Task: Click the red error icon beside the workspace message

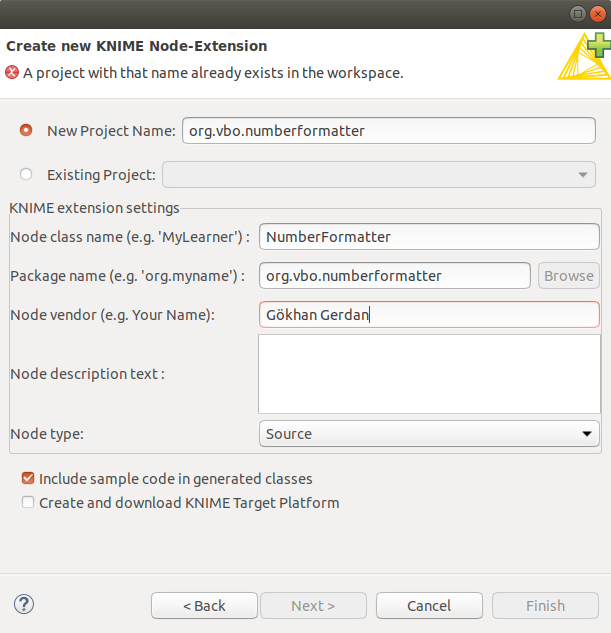Action: pos(12,73)
